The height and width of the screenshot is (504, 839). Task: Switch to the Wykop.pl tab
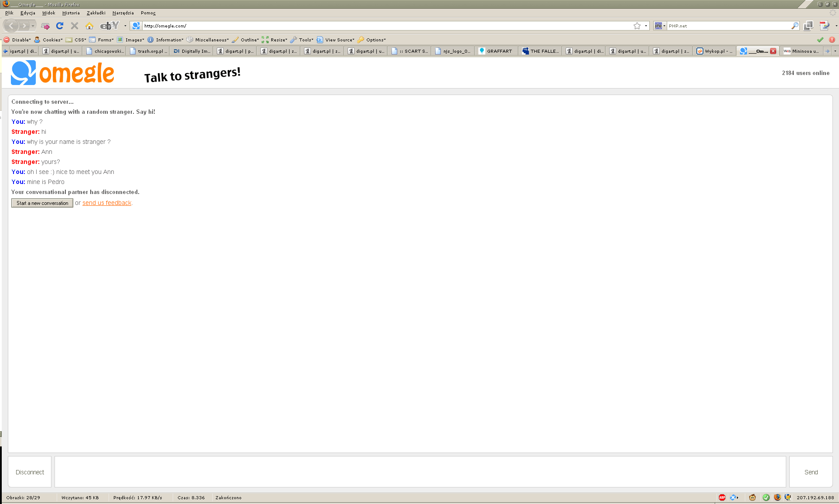point(715,51)
